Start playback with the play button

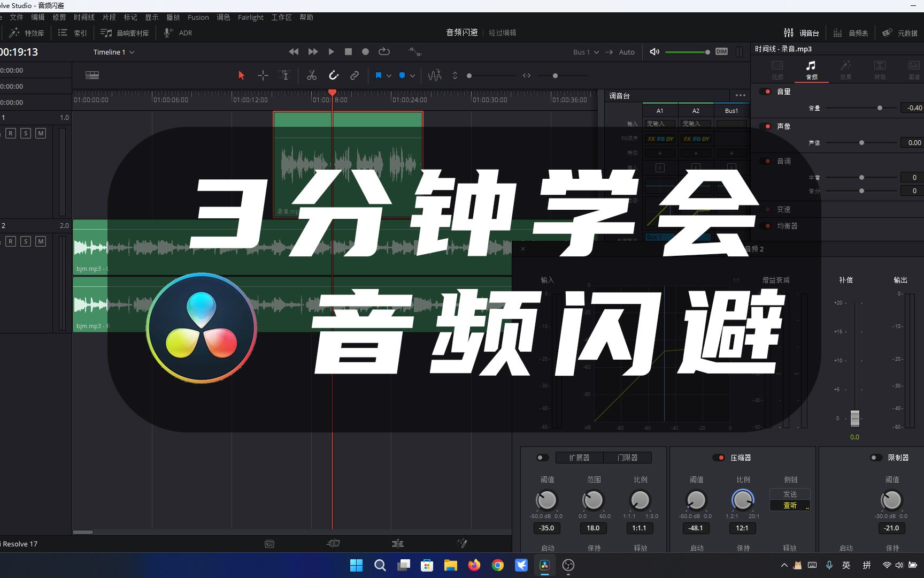332,52
